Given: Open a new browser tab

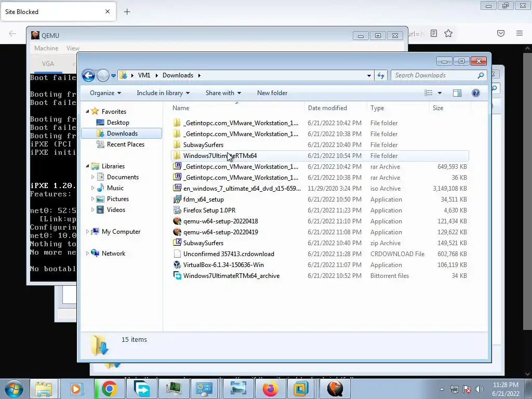Looking at the screenshot, I should (x=127, y=12).
